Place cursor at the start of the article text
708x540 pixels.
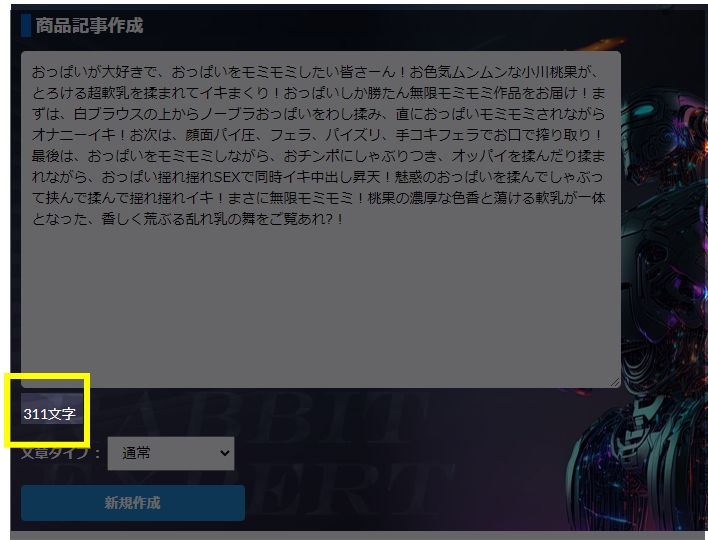[x=33, y=73]
